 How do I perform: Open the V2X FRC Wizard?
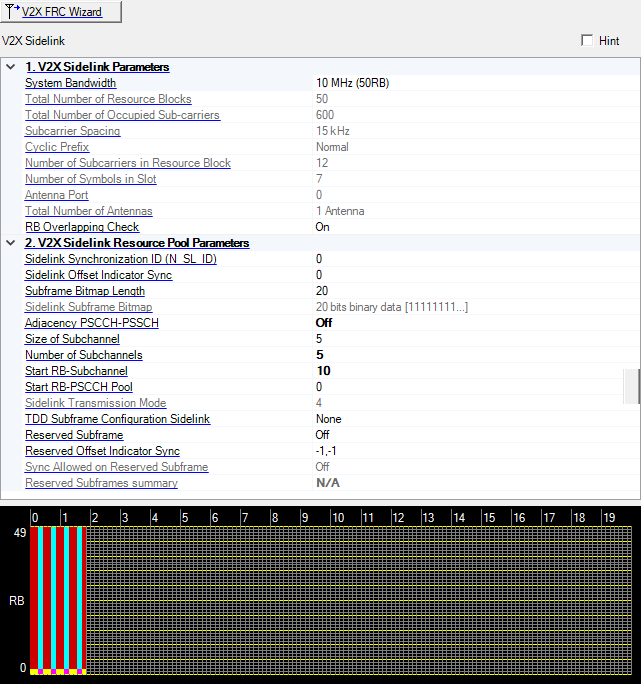tap(61, 12)
